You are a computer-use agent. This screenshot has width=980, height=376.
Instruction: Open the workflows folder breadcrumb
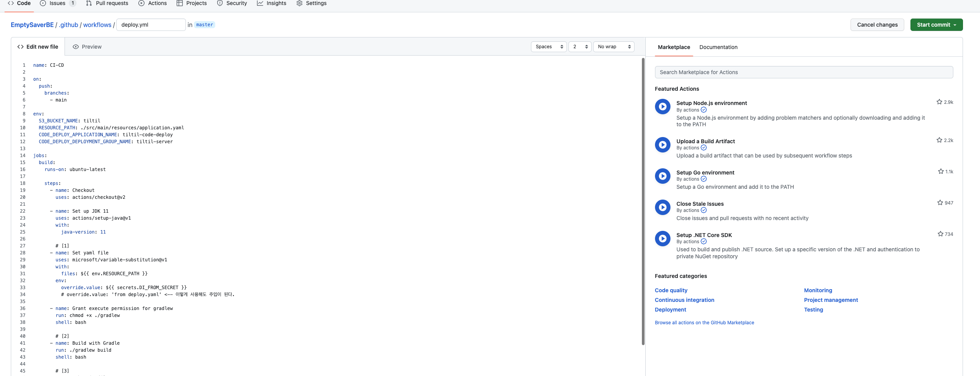pos(97,25)
